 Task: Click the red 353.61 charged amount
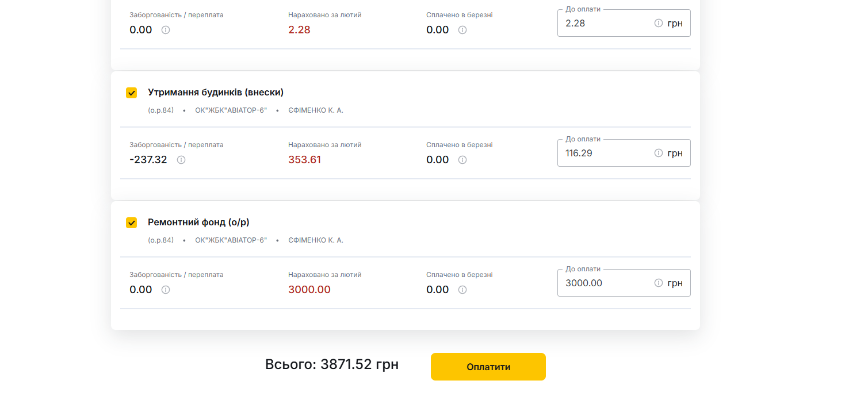(304, 160)
